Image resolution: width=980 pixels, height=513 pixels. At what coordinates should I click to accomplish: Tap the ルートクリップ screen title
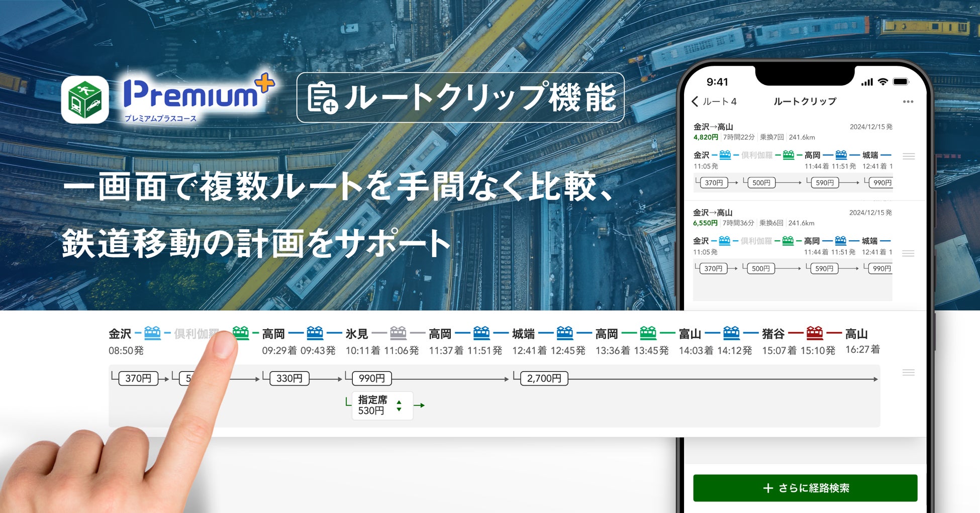pos(805,101)
